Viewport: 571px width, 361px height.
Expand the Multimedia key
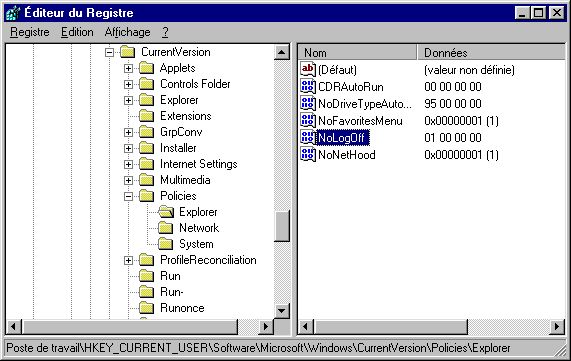coord(128,180)
